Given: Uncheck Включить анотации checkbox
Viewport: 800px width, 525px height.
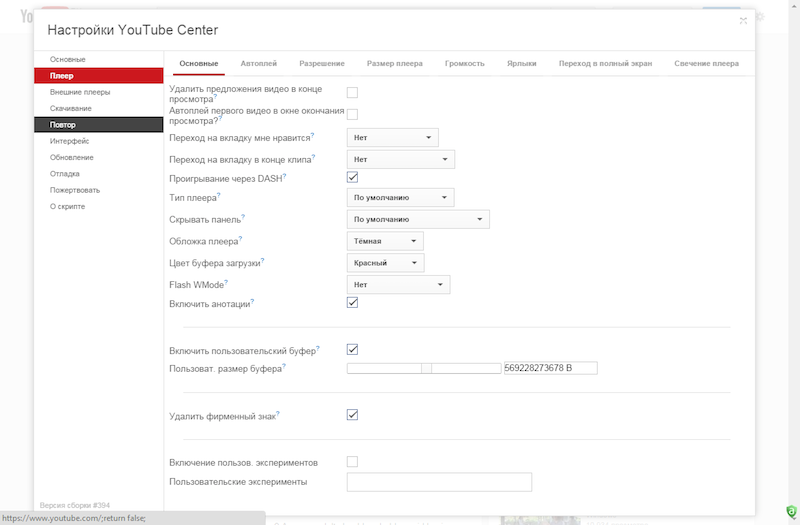Looking at the screenshot, I should click(x=352, y=303).
